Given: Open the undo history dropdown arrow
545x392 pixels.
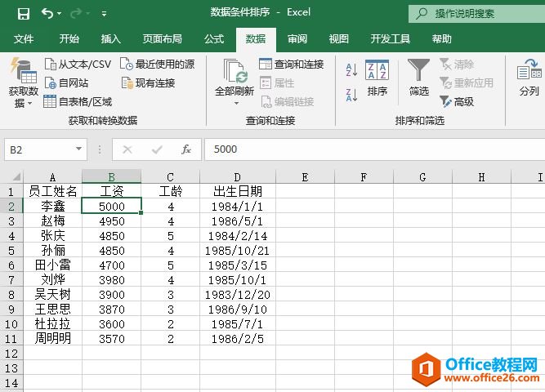Looking at the screenshot, I should click(x=60, y=14).
